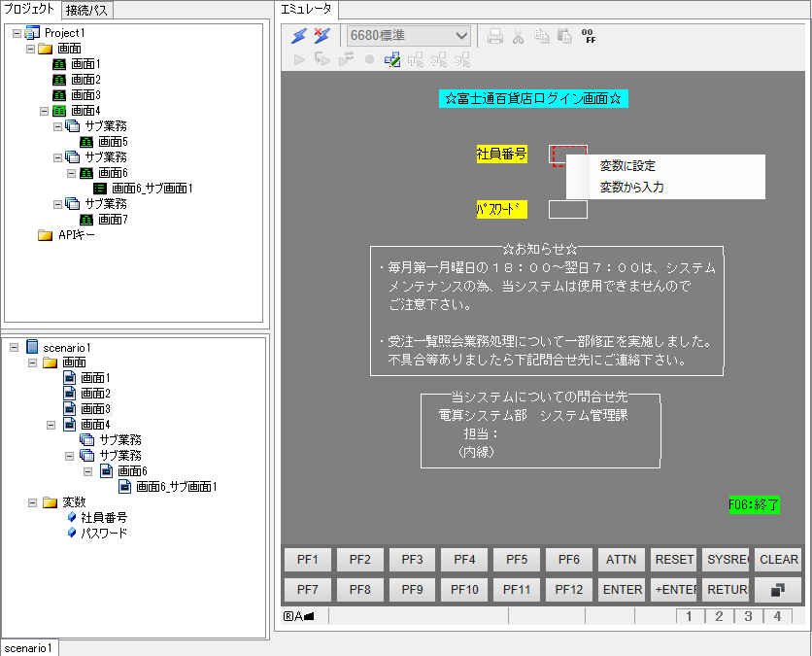This screenshot has width=812, height=656.
Task: Select 画面2 in the scenario tree
Action: 95,394
